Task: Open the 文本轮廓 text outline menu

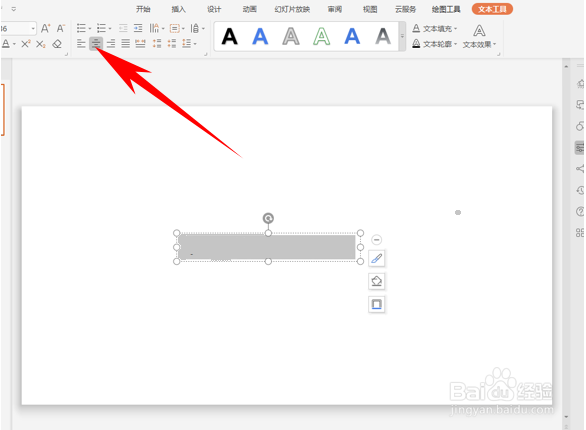Action: [x=435, y=44]
